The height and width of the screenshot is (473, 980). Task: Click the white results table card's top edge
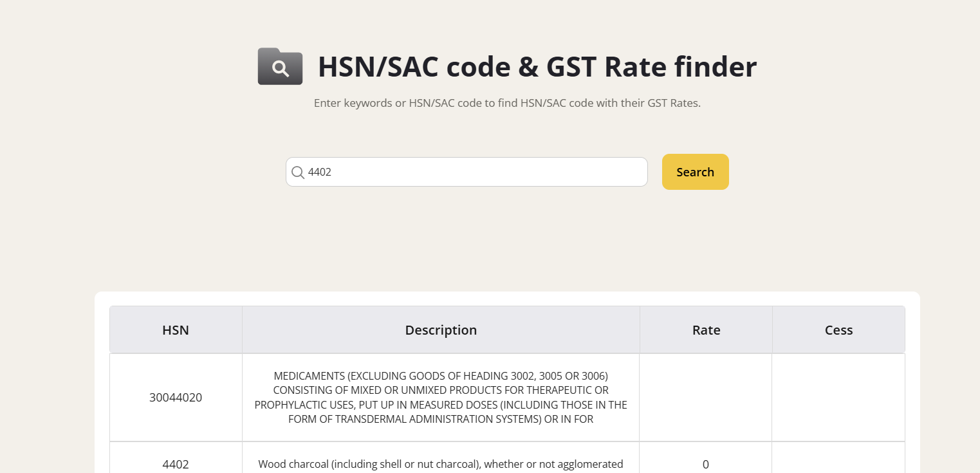(x=507, y=295)
